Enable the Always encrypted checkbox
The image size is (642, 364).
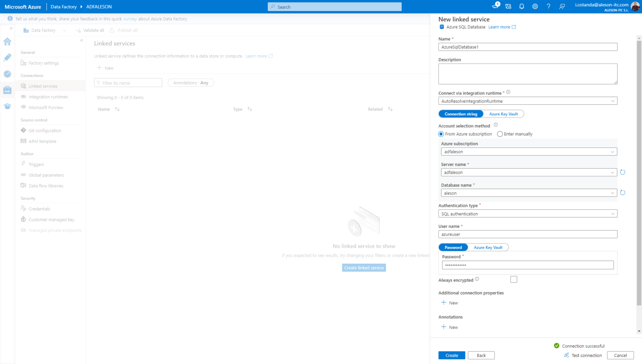click(x=514, y=280)
